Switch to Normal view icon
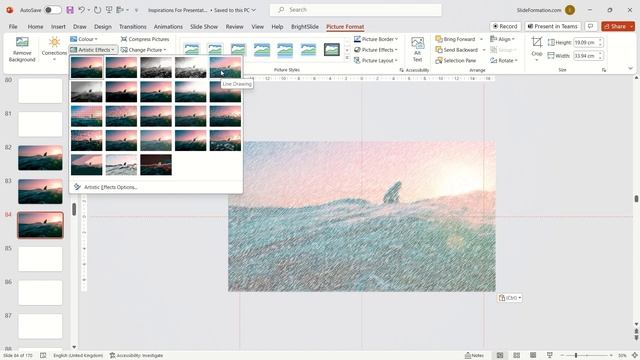Image resolution: width=640 pixels, height=360 pixels. point(500,356)
